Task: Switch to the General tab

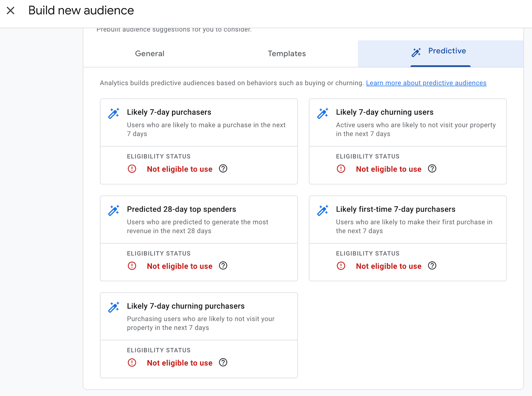Action: click(149, 53)
